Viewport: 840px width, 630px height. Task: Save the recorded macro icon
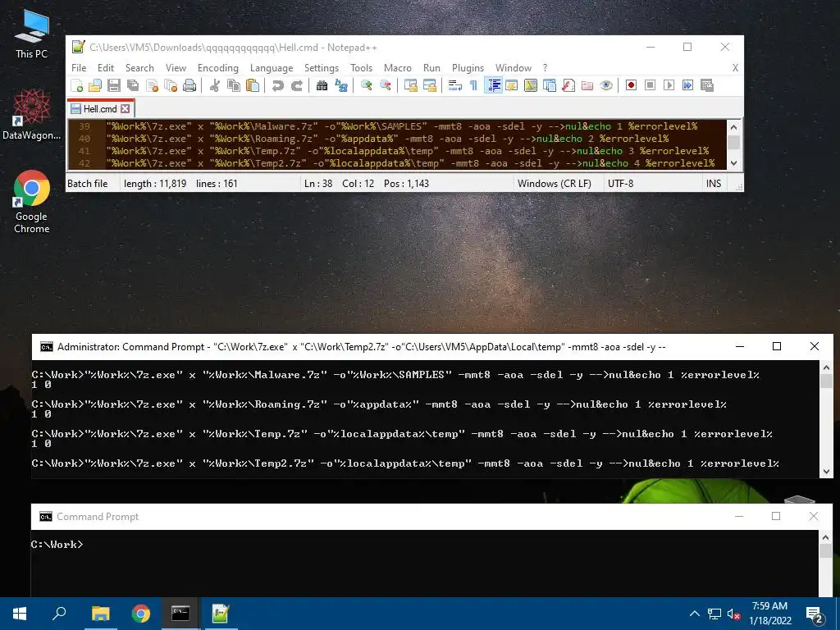click(707, 85)
